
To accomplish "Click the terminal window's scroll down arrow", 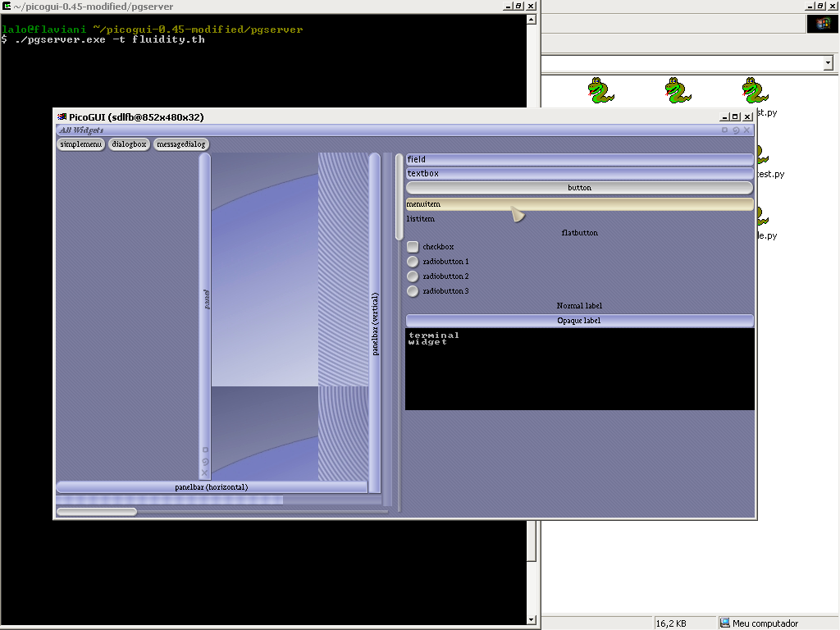I will (532, 620).
